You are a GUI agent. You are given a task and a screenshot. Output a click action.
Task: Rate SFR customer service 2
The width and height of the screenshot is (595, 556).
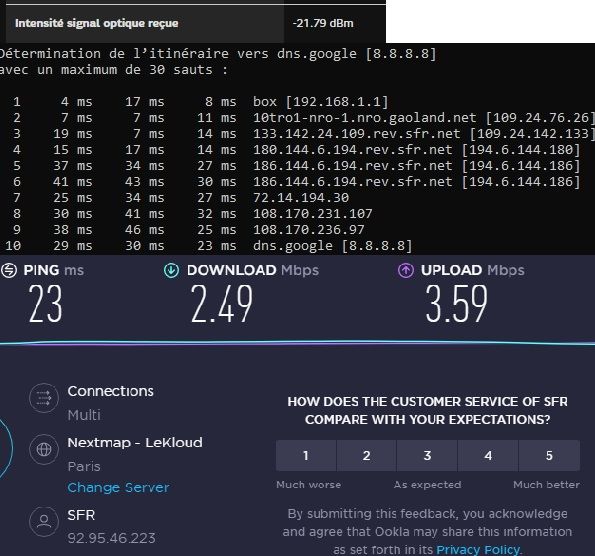367,455
